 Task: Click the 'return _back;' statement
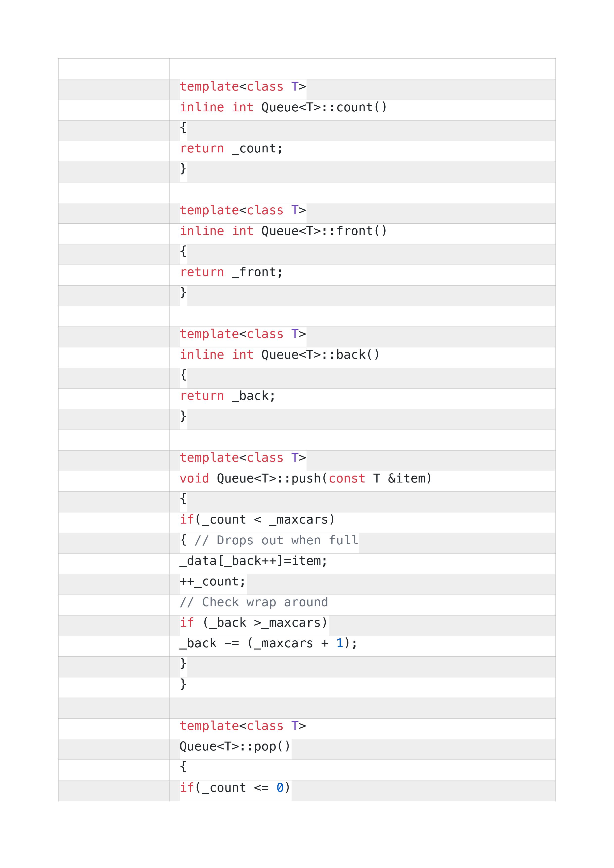228,396
